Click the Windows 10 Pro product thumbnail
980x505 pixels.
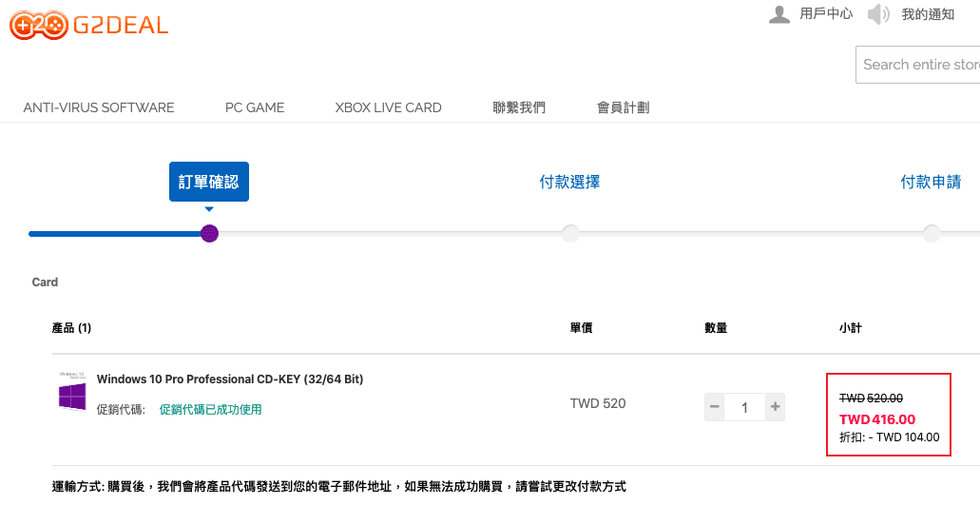pyautogui.click(x=72, y=392)
